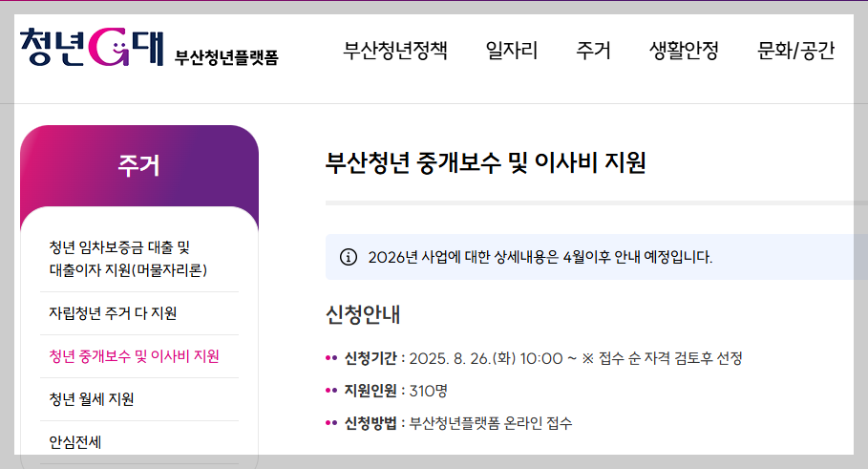Open the 문화/공간 menu
Image resolution: width=868 pixels, height=469 pixels.
coord(796,51)
